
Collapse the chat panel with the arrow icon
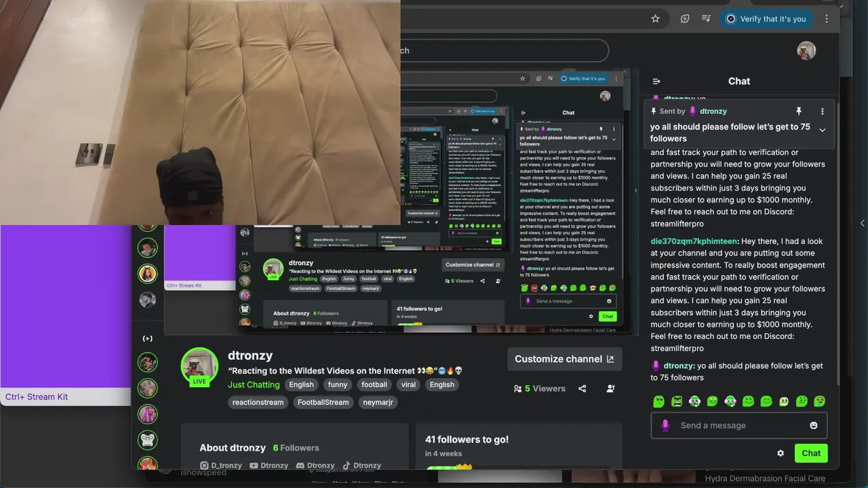tap(656, 81)
